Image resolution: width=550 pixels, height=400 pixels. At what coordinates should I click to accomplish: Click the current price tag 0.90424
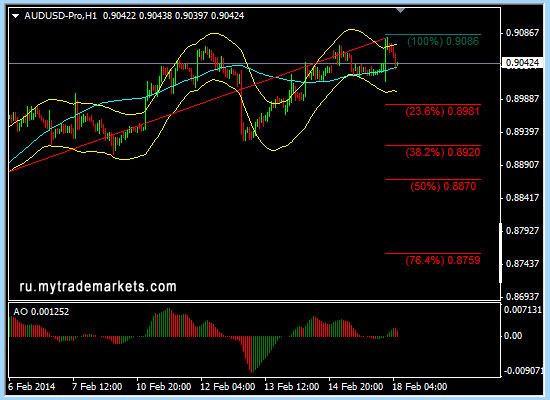[x=522, y=63]
